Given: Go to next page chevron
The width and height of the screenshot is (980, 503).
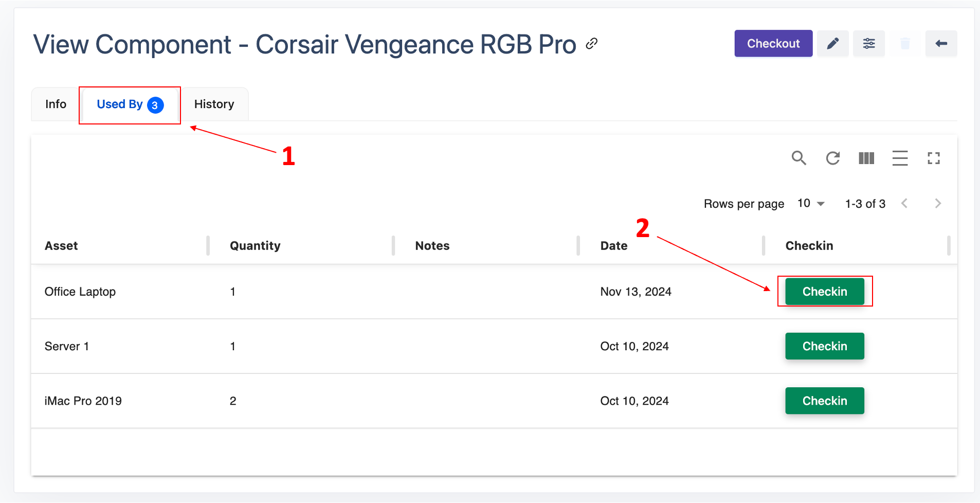Looking at the screenshot, I should pyautogui.click(x=938, y=204).
